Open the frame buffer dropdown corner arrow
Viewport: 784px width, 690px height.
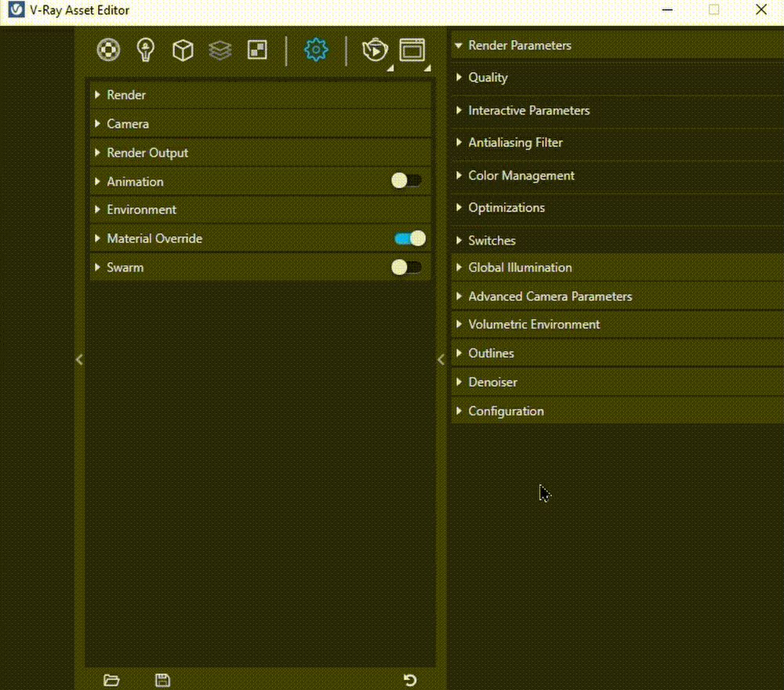[427, 68]
